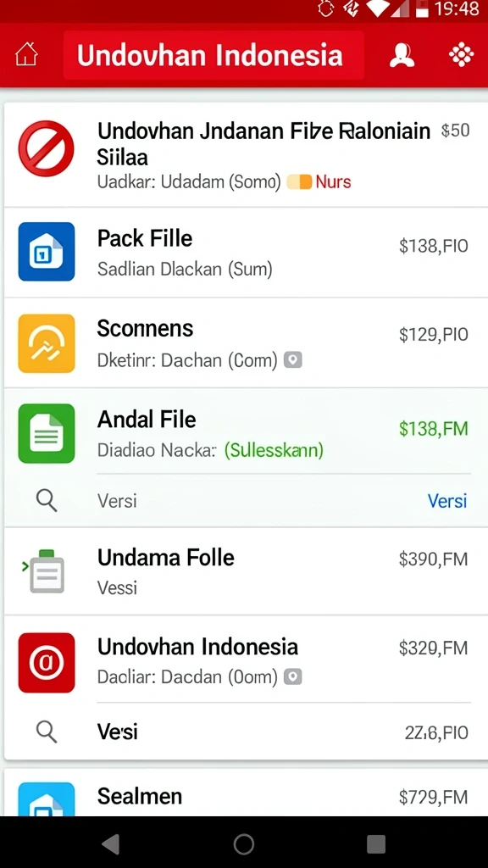The image size is (488, 868).
Task: Open the blue Pack Fille app icon
Action: pyautogui.click(x=47, y=251)
